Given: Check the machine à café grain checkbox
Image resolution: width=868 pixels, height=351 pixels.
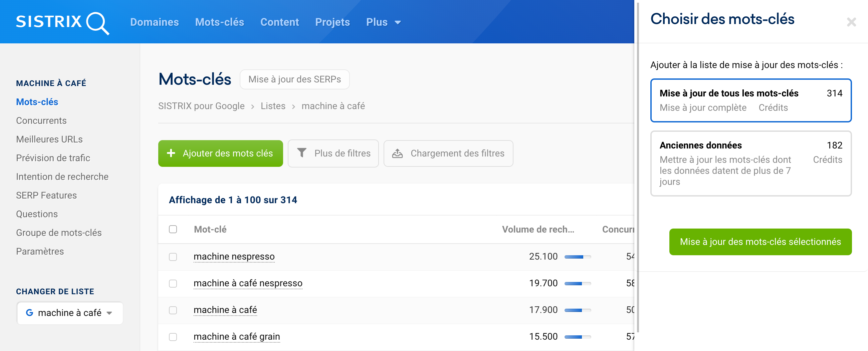Looking at the screenshot, I should coord(173,337).
